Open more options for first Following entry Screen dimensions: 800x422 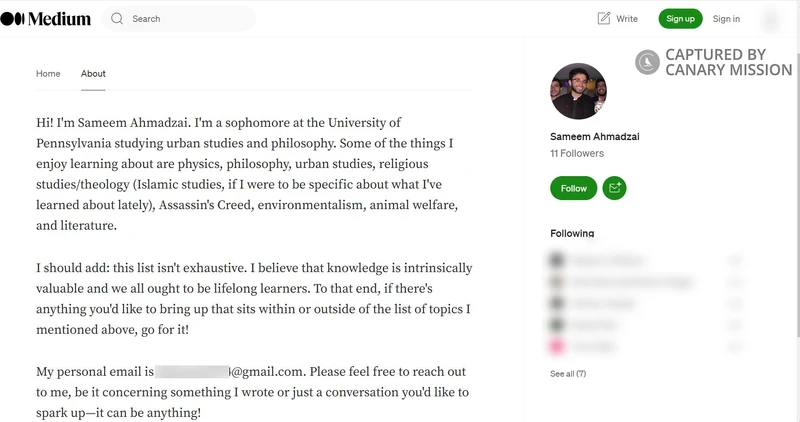[736, 260]
